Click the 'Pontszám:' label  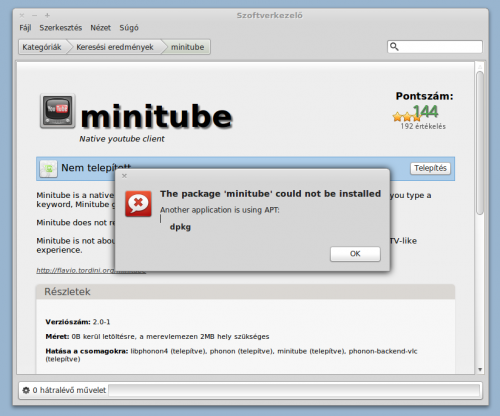[424, 96]
